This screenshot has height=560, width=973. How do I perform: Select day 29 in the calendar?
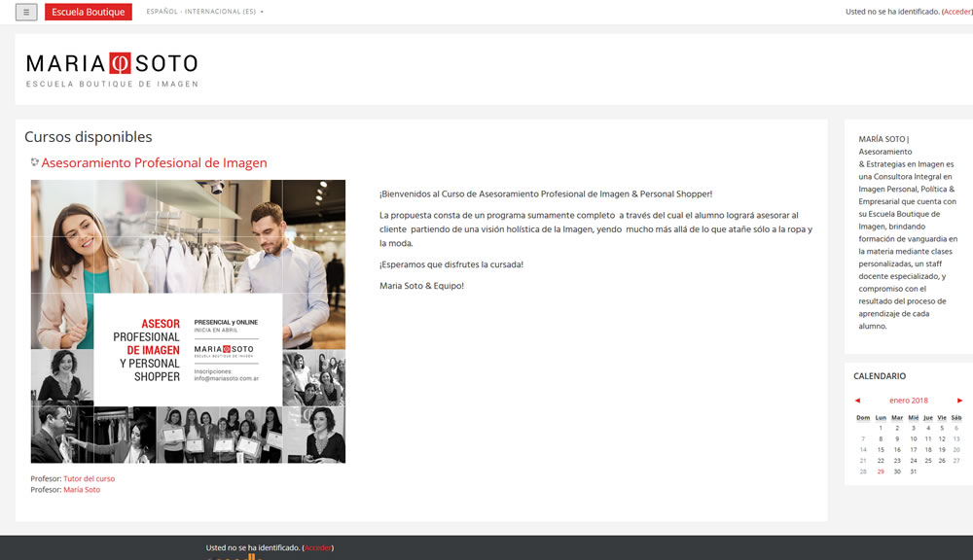pyautogui.click(x=881, y=472)
